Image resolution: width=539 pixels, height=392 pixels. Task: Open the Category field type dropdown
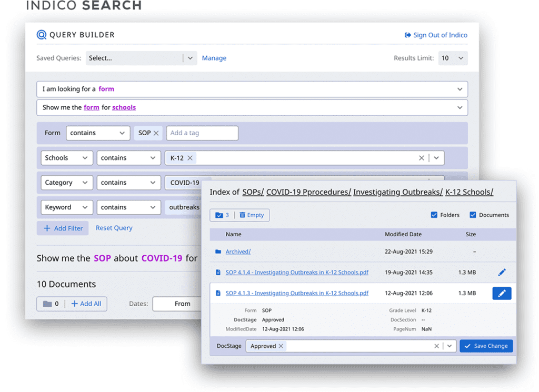(x=66, y=183)
